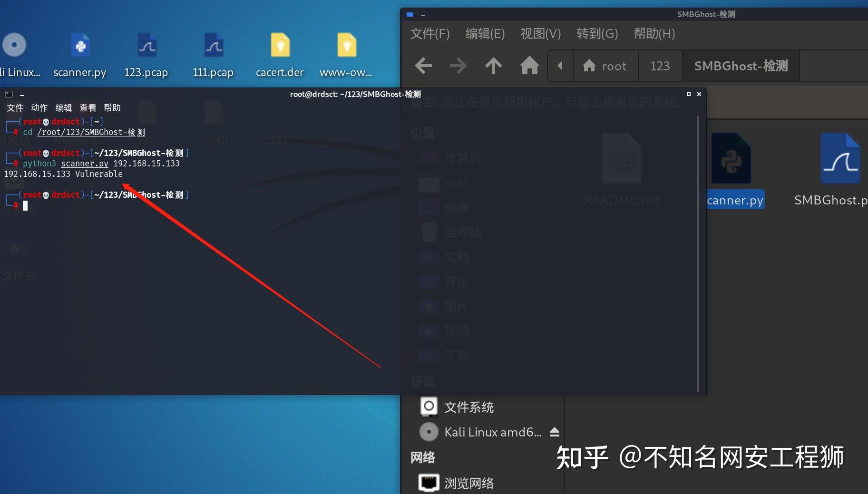Click the file manager window menu icon
Image resolution: width=868 pixels, height=494 pixels.
click(410, 15)
